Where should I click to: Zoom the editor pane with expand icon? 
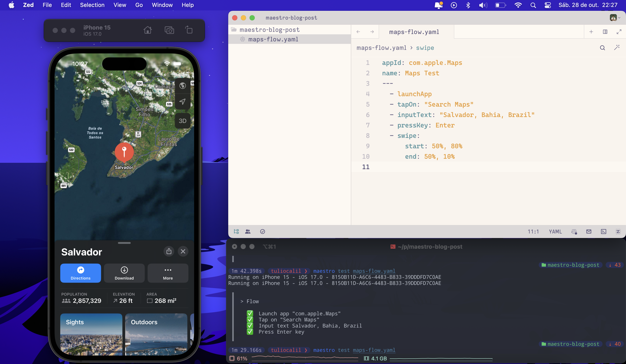[x=619, y=32]
